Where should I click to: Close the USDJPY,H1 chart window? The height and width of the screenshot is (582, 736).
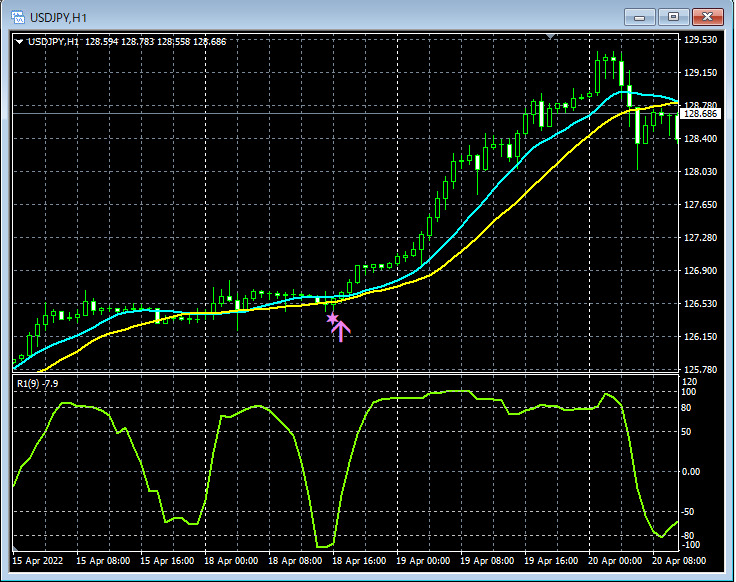click(x=707, y=17)
